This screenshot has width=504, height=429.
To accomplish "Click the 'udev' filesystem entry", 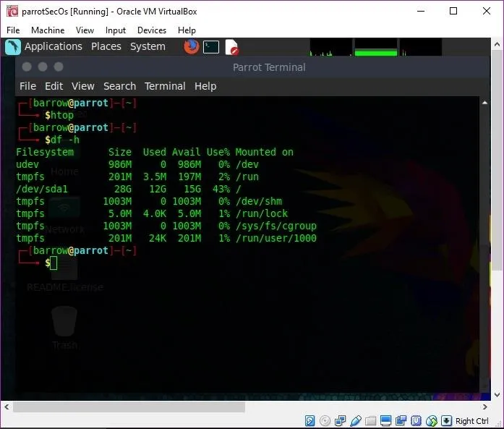I will [x=27, y=164].
